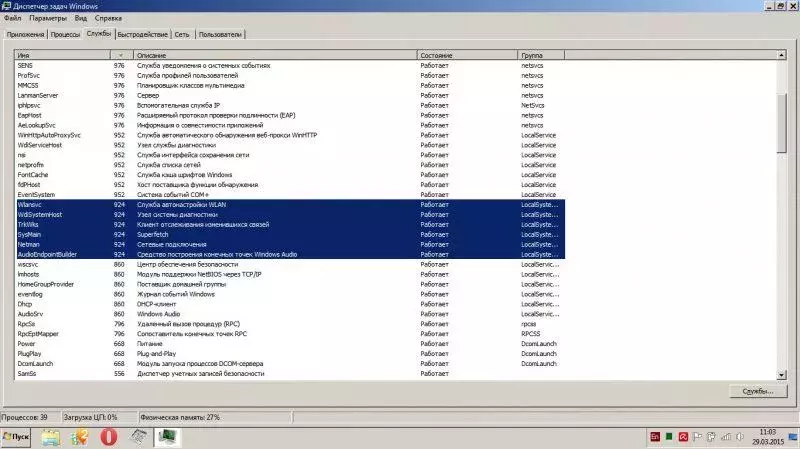Open the volume speaker tray icon
Screen dimensions: 800x449
(740, 437)
